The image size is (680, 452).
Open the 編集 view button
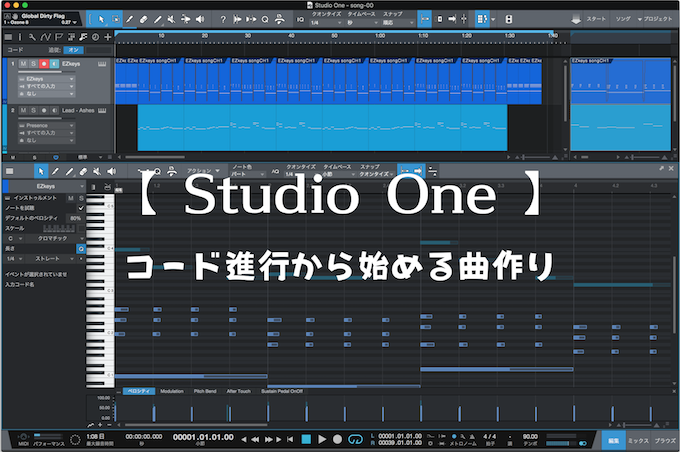click(614, 440)
